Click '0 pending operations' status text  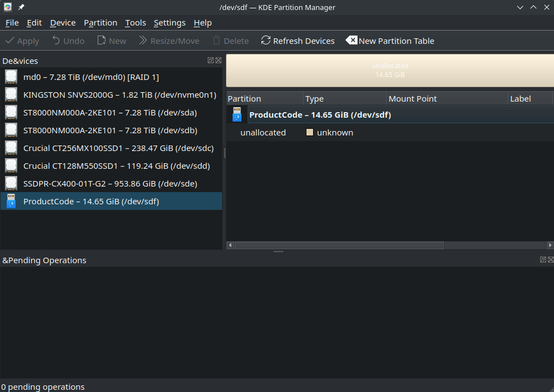click(43, 386)
